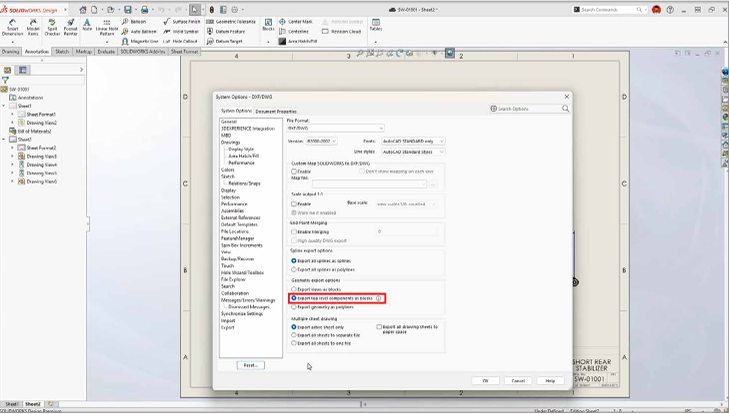Click the OK button in System Options
Screen dimensions: 729x414
(485, 381)
